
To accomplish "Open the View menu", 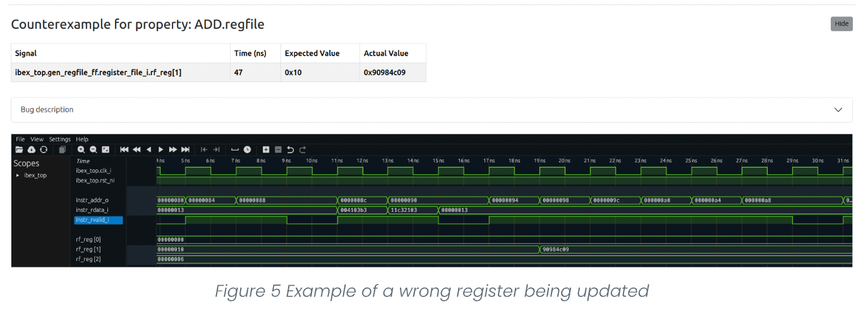I will 37,139.
